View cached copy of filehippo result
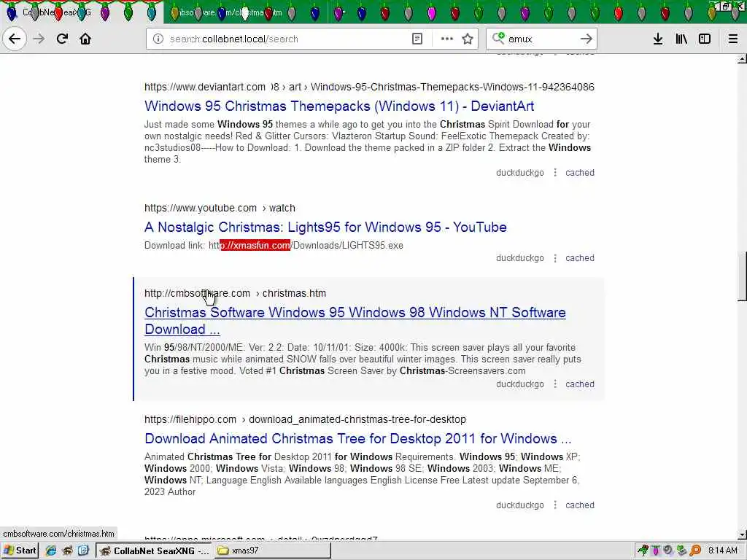This screenshot has width=747, height=560. (x=580, y=505)
